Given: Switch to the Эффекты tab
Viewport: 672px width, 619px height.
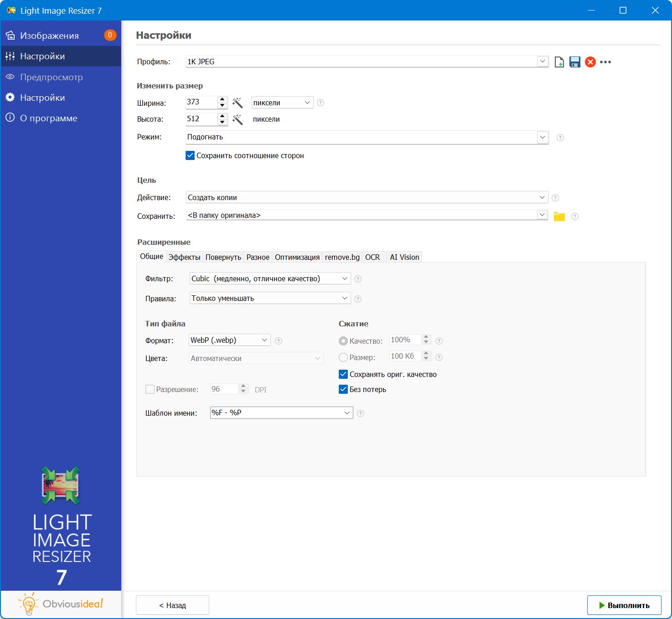Looking at the screenshot, I should pyautogui.click(x=184, y=257).
